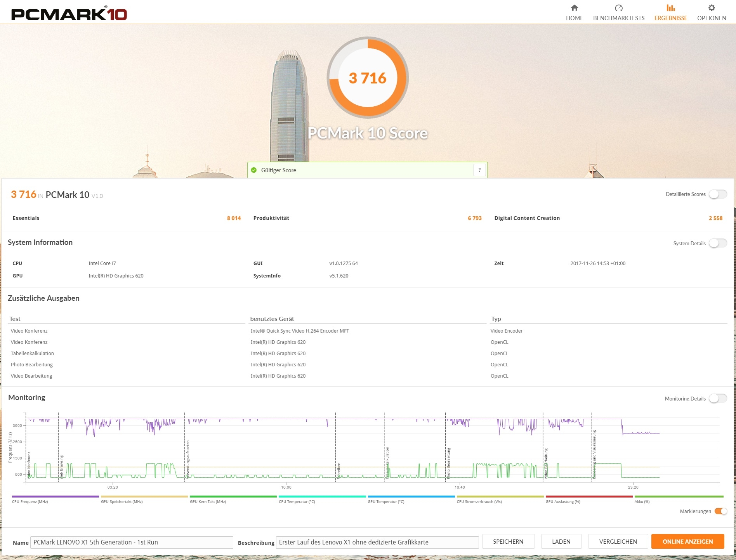Screen dimensions: 736x560
Task: Click the Ergebnisse bar chart icon
Action: tap(670, 8)
